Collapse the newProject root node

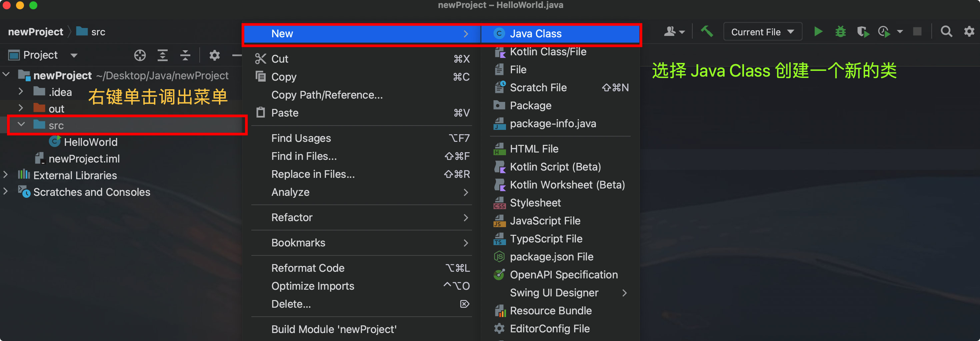tap(6, 75)
